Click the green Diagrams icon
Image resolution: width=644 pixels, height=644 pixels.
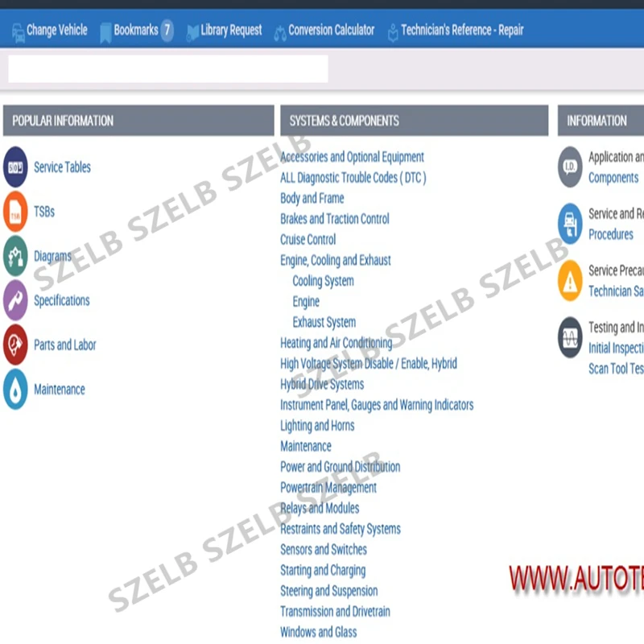pyautogui.click(x=15, y=255)
